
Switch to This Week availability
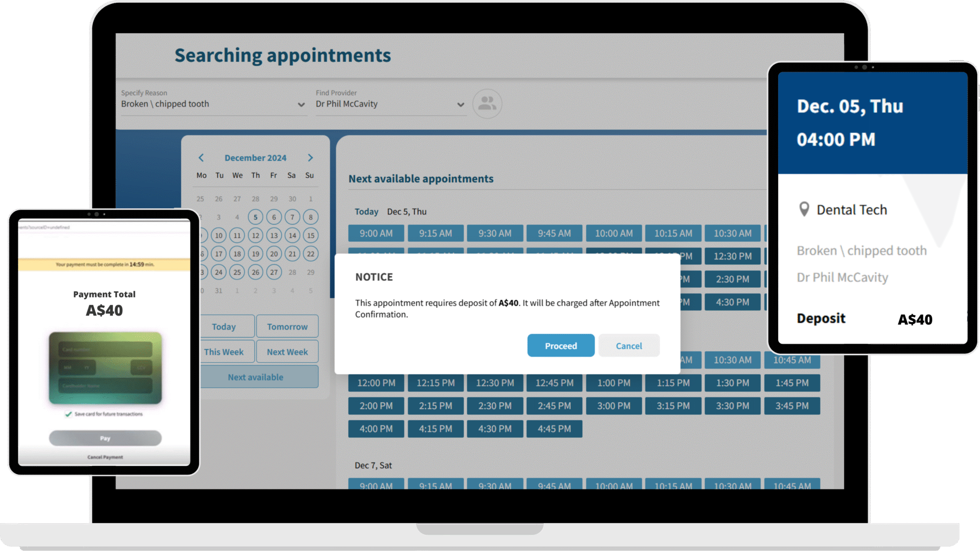pyautogui.click(x=225, y=351)
